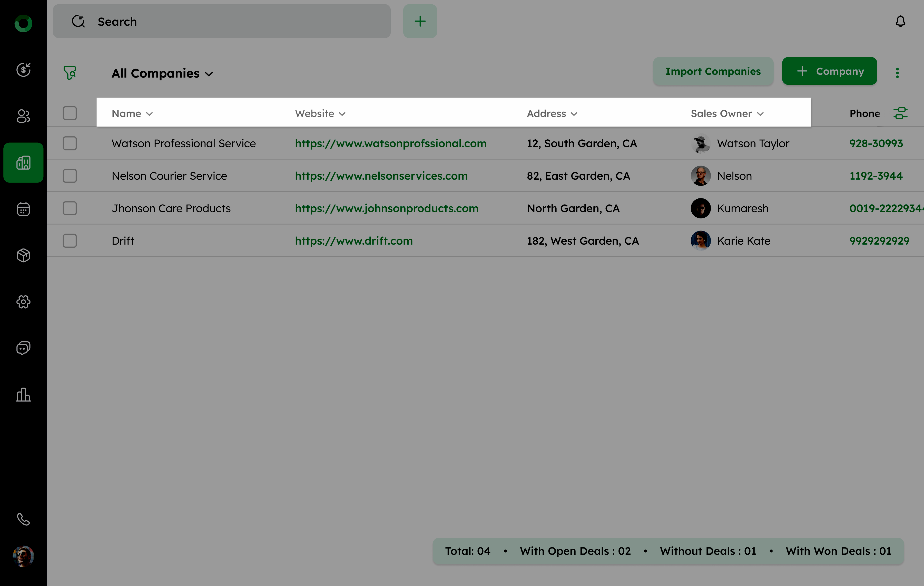Open the column settings icon beside Phone

900,113
